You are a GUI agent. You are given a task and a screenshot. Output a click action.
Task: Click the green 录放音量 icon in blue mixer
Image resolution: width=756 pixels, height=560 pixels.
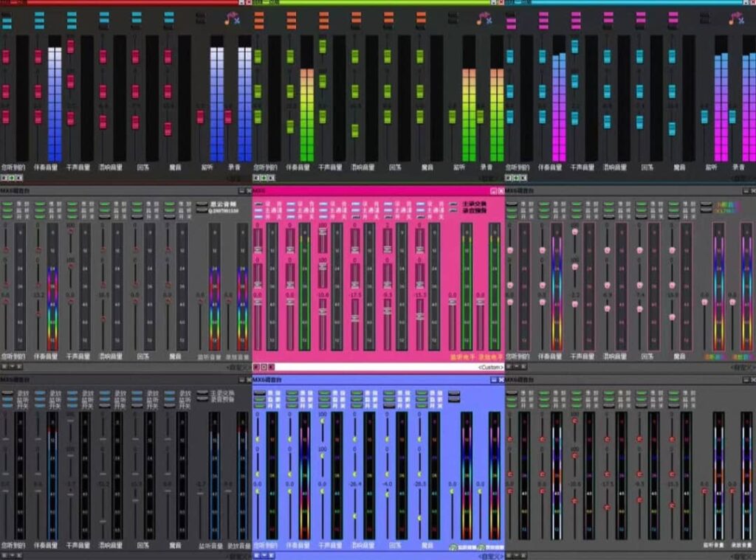(481, 547)
